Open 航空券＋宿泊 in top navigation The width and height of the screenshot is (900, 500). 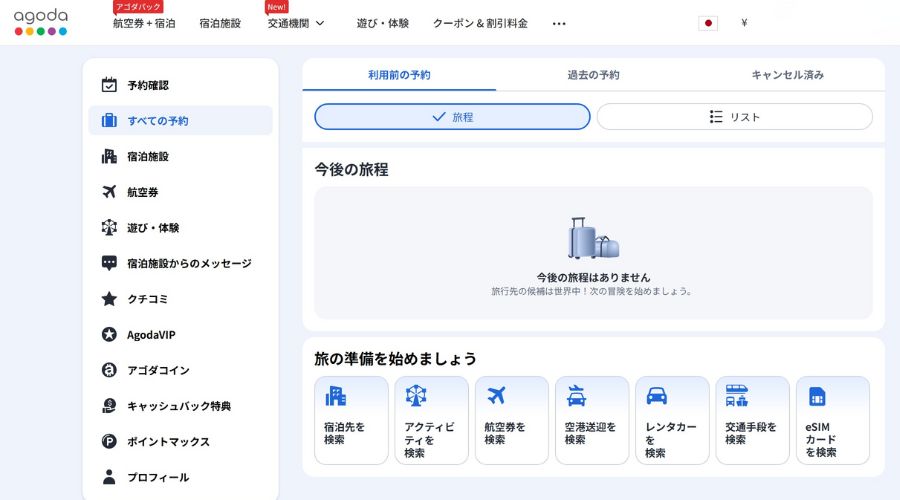click(144, 24)
